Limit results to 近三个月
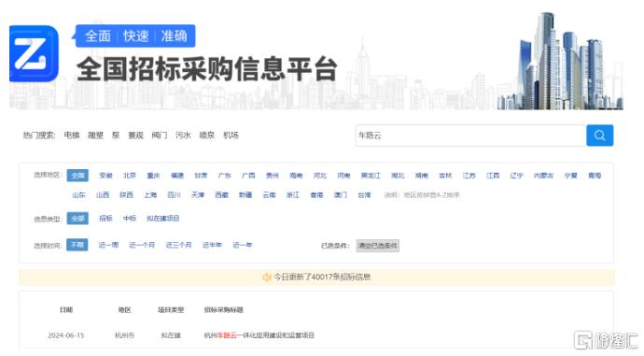 178,245
